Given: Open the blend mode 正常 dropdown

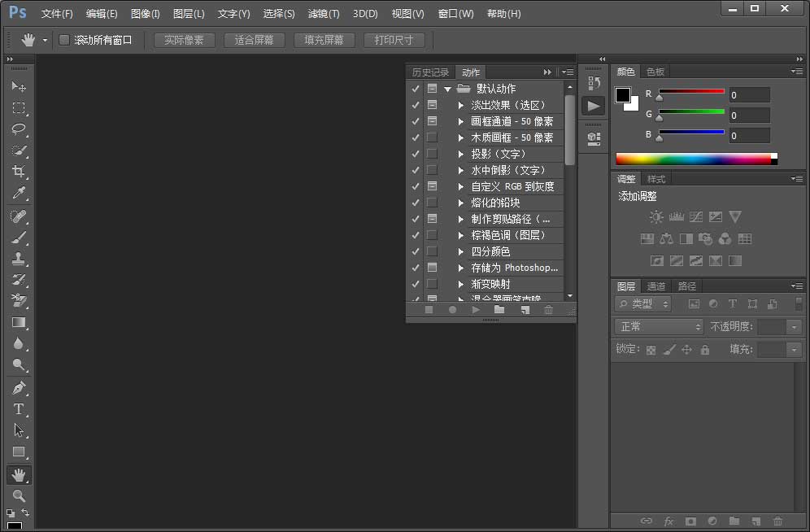Looking at the screenshot, I should click(660, 326).
